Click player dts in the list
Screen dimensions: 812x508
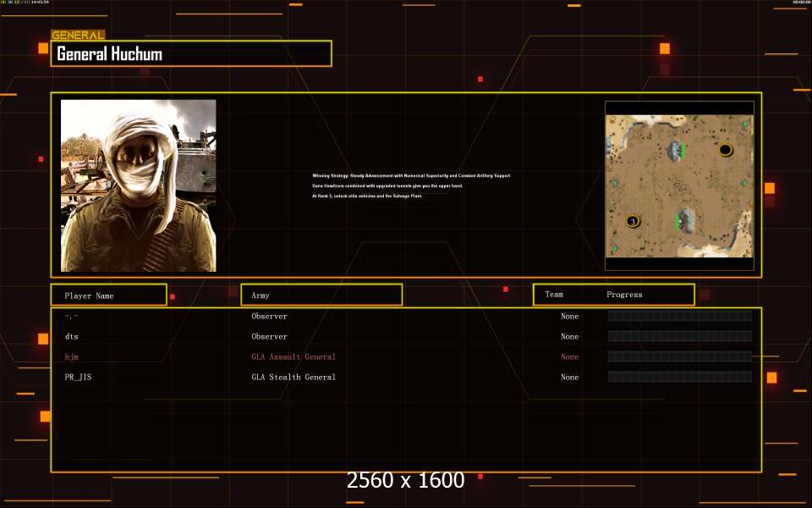click(71, 337)
